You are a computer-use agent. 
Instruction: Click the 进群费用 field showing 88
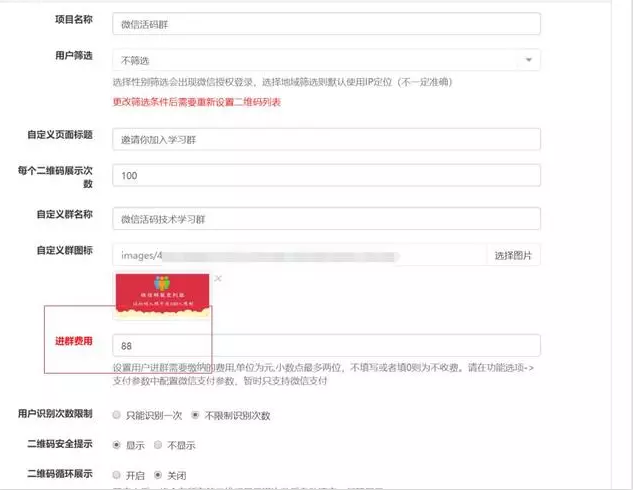(326, 346)
